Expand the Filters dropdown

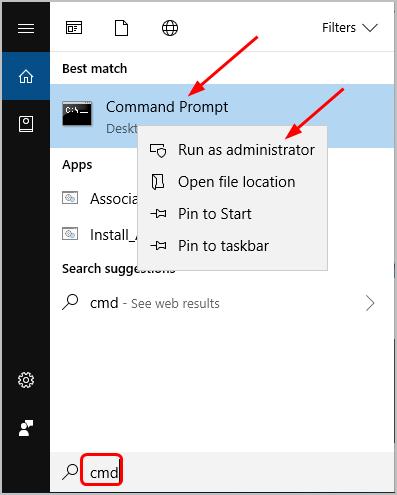click(x=350, y=28)
